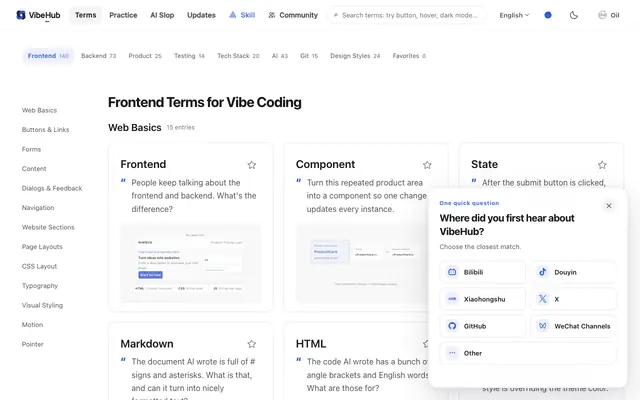Switch to the Testing category

(x=189, y=56)
